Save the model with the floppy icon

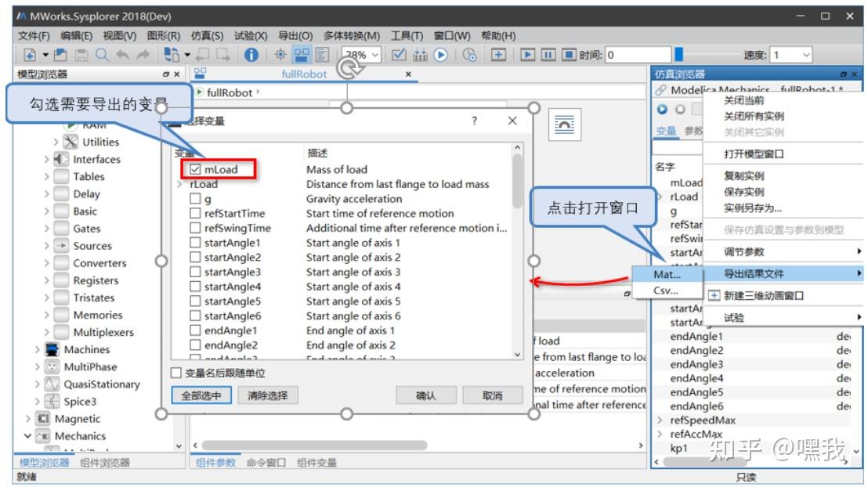pyautogui.click(x=81, y=55)
